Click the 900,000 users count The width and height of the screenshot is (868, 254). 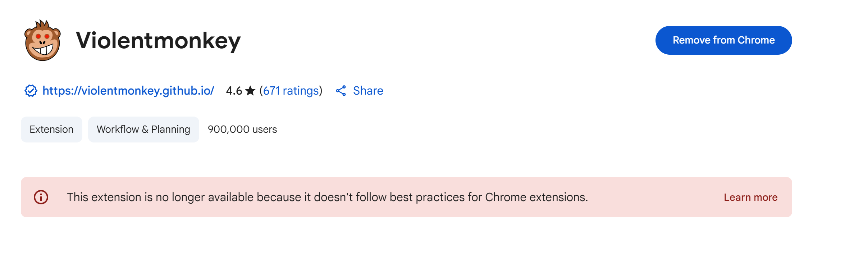pyautogui.click(x=242, y=130)
